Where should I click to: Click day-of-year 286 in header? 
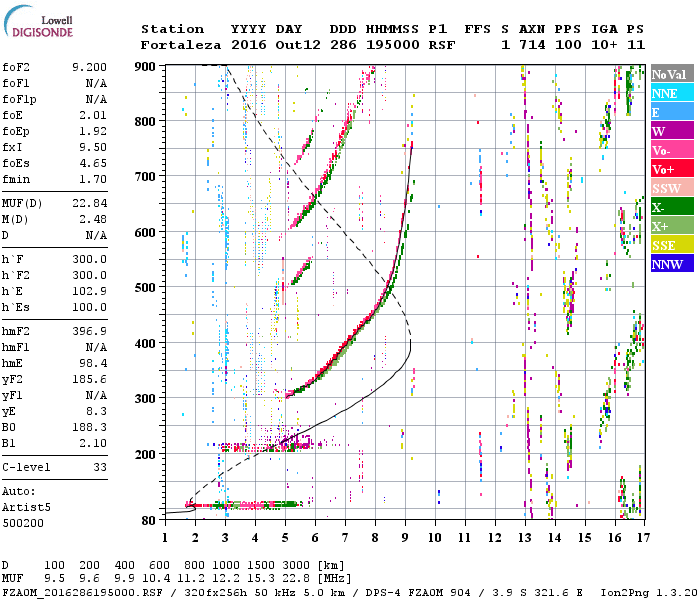(x=343, y=45)
